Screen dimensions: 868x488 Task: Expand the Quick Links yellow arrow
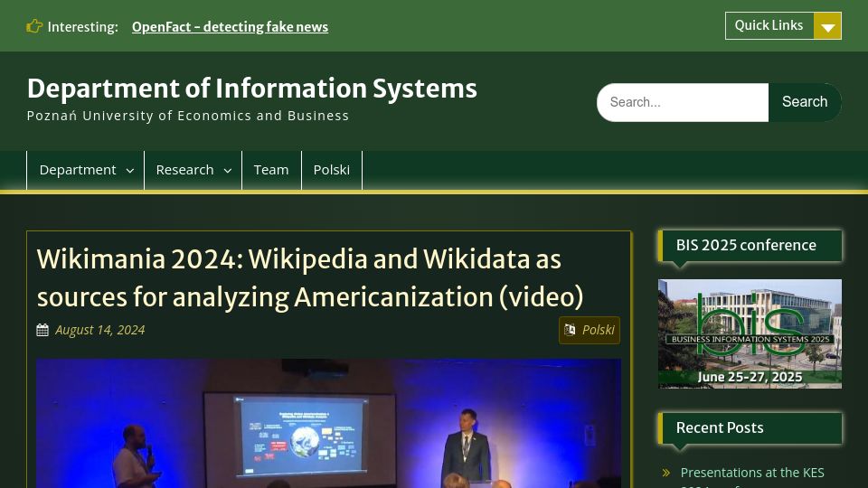coord(827,26)
